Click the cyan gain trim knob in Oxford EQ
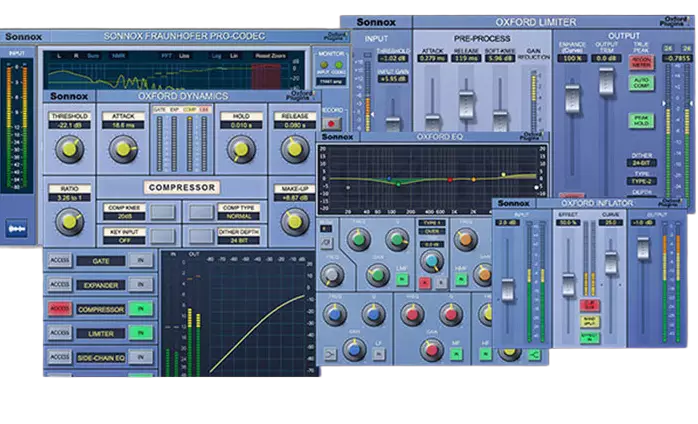The image size is (698, 424). point(431,261)
